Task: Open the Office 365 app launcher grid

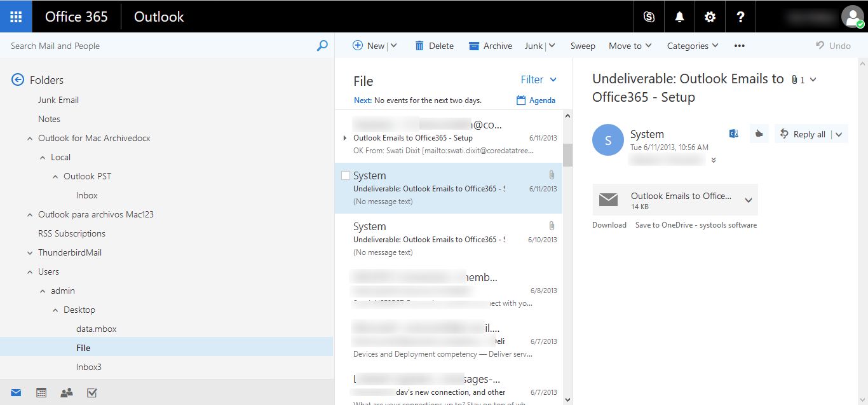Action: pos(16,17)
